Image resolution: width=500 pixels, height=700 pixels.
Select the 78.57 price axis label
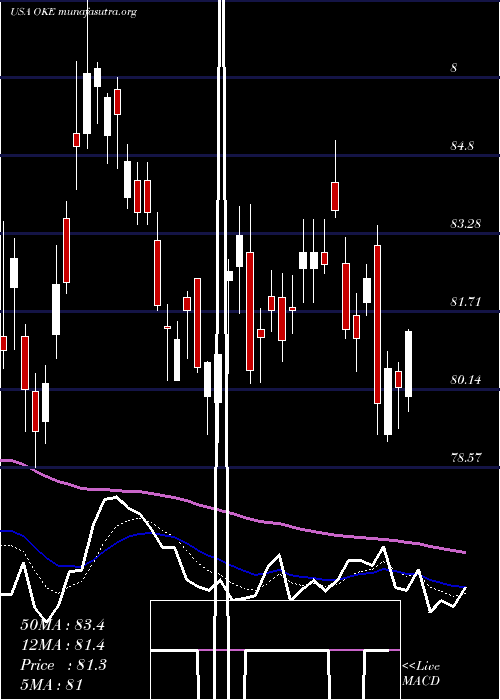(x=465, y=458)
